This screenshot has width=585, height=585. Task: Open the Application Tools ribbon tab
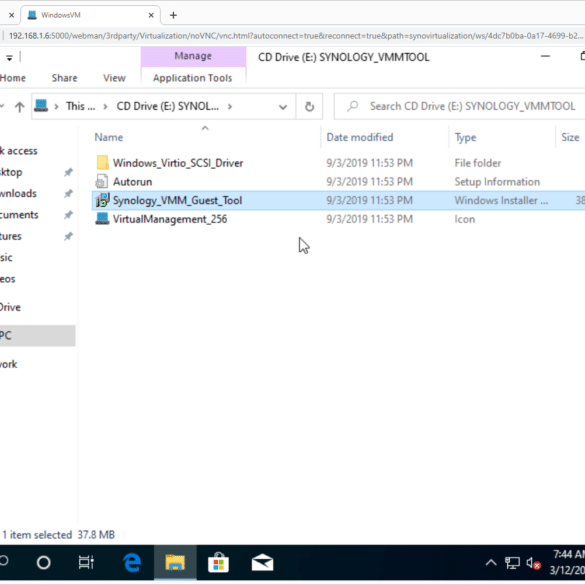pos(193,78)
